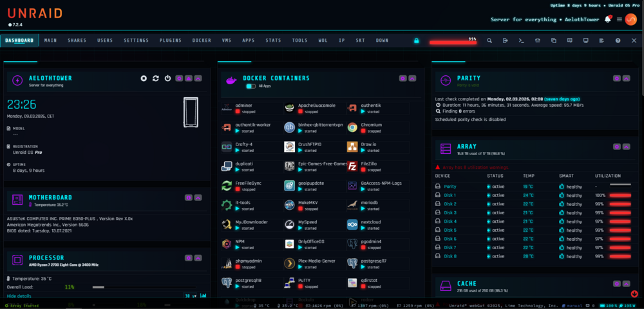644x309 pixels.
Task: Open the purple settings button on Array panel
Action: click(x=616, y=147)
